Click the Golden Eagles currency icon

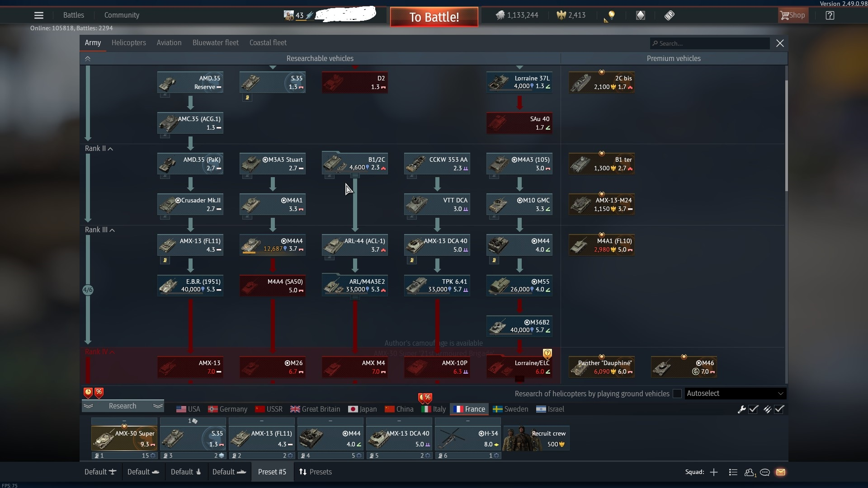pos(561,15)
